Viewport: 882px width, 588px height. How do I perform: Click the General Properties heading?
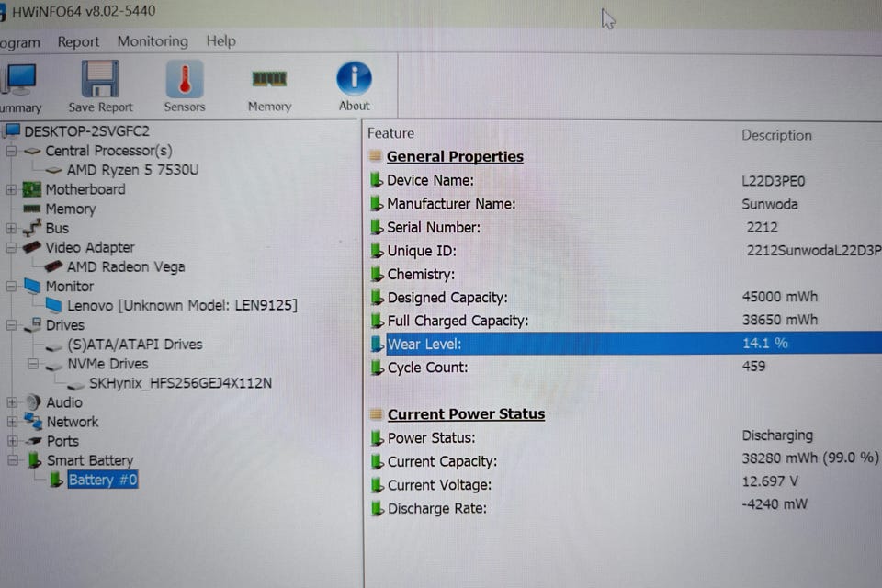(455, 156)
